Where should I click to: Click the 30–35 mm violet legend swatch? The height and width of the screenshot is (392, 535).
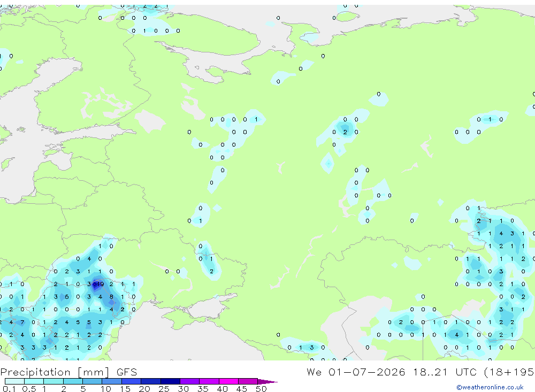[190, 381]
